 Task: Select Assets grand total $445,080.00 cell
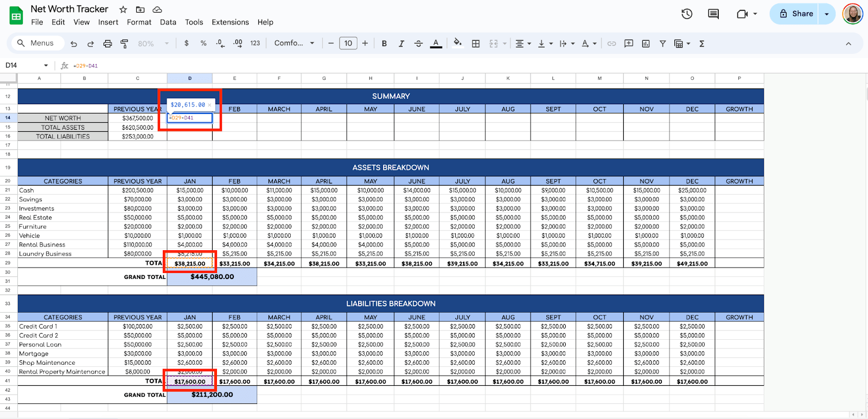[212, 277]
